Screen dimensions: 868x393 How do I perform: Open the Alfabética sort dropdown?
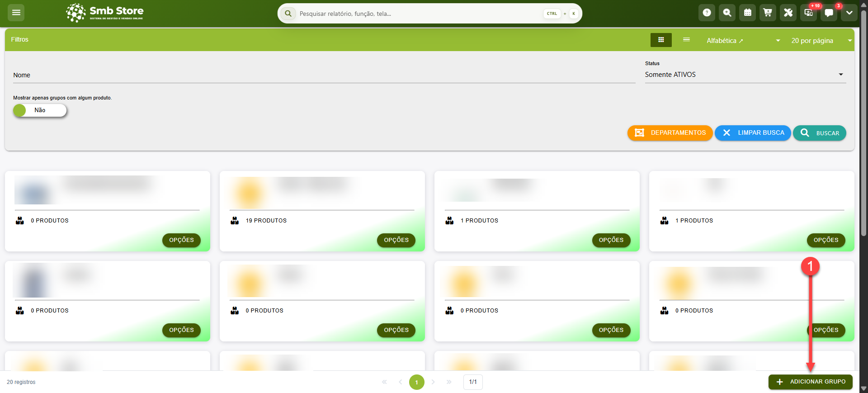(x=743, y=41)
